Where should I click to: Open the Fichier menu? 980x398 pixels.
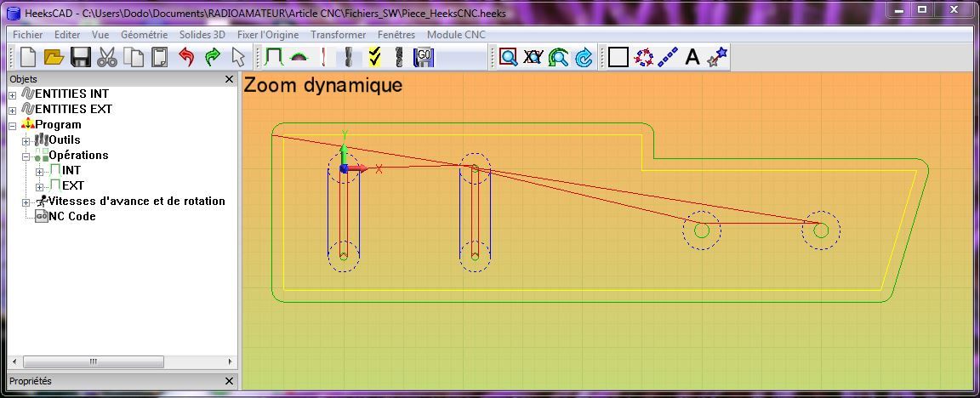pyautogui.click(x=27, y=35)
